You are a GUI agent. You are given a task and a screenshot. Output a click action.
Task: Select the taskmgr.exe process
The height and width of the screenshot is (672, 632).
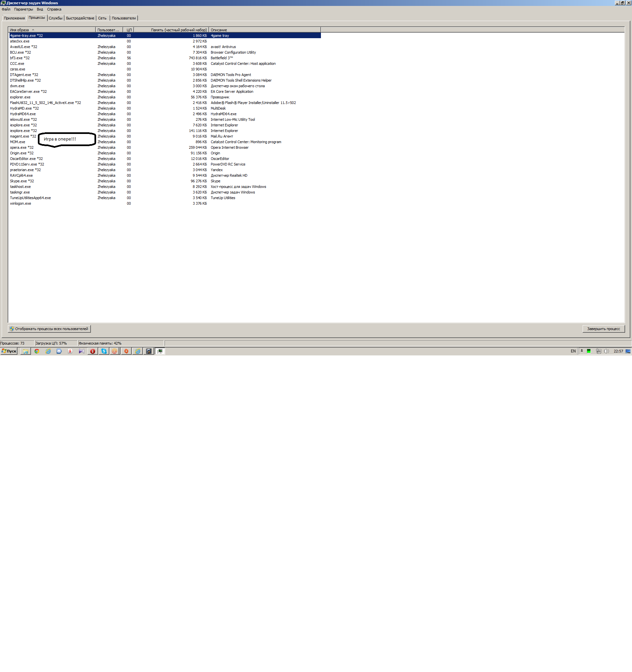coord(165,192)
